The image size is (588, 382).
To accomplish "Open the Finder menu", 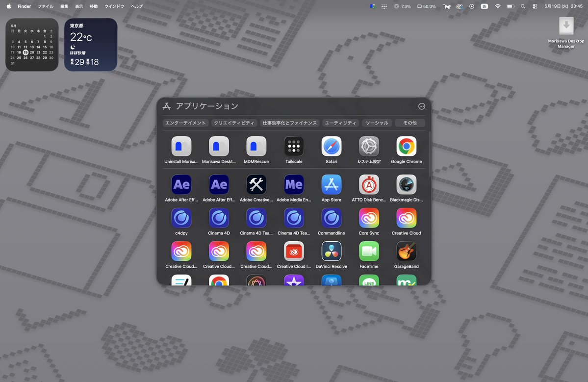I will coord(25,6).
